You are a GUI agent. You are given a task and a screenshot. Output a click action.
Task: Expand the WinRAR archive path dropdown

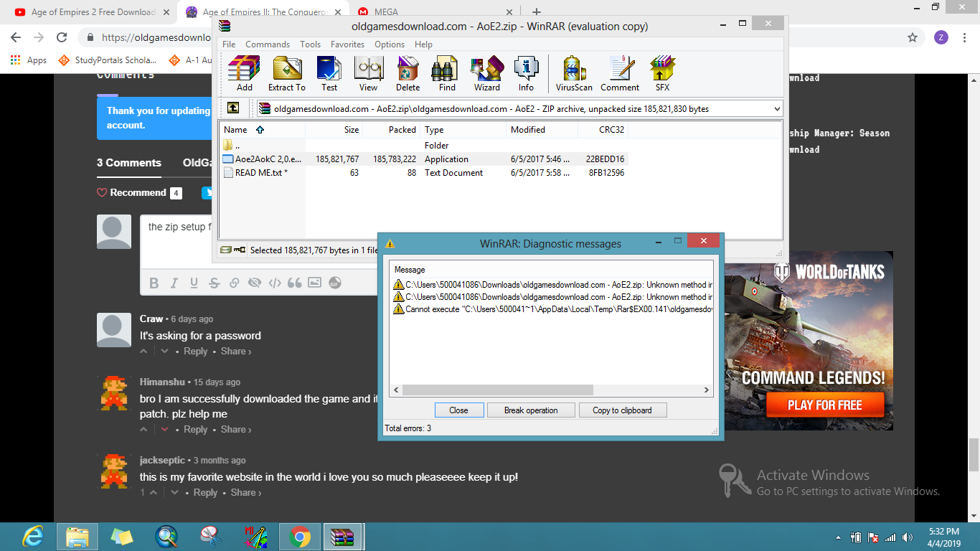point(777,109)
